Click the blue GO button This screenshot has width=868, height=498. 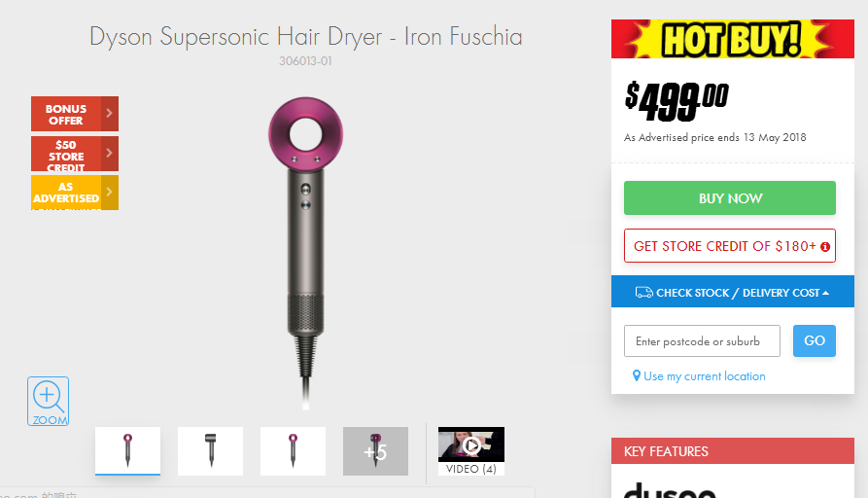point(815,340)
